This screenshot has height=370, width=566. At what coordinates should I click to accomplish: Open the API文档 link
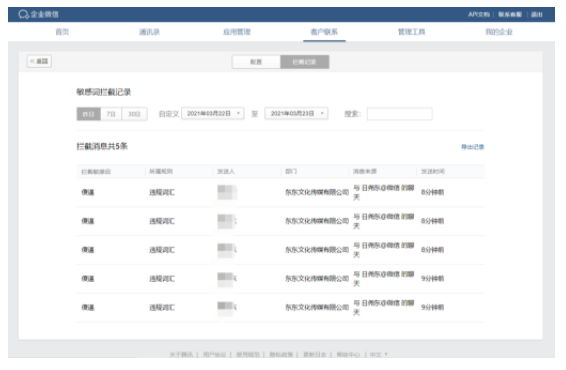[479, 14]
